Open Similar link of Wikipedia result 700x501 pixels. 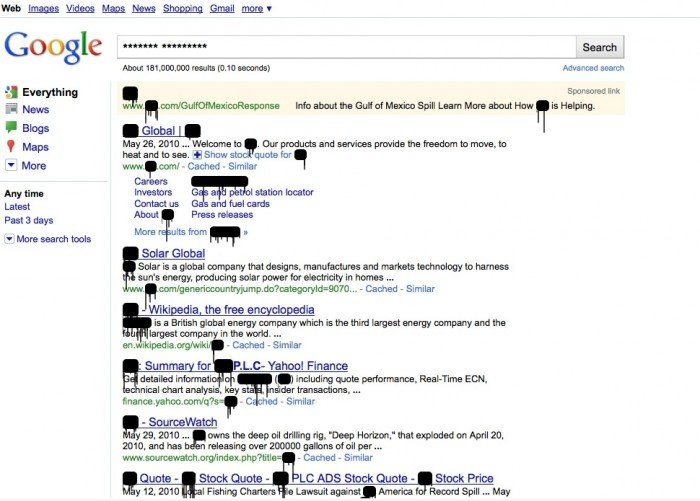point(287,345)
